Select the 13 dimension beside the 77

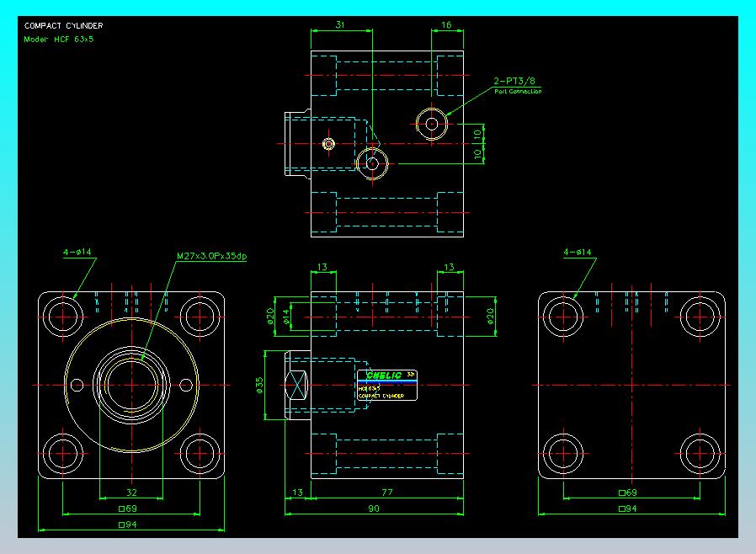pyautogui.click(x=297, y=493)
